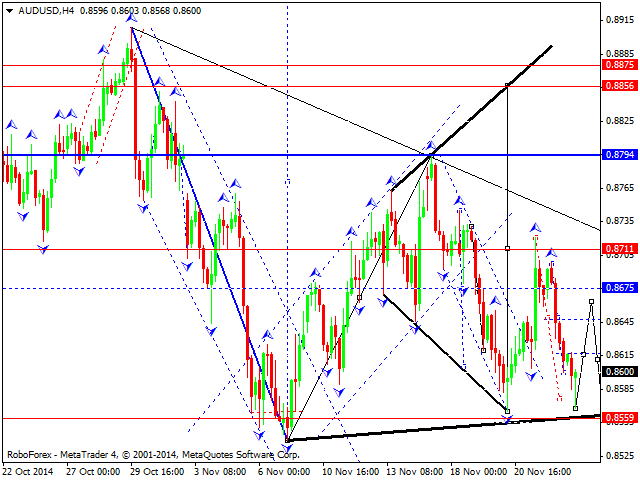The image size is (640, 480).
Task: Select the down fractal arrow at the 6 Nov low
Action: (x=287, y=448)
